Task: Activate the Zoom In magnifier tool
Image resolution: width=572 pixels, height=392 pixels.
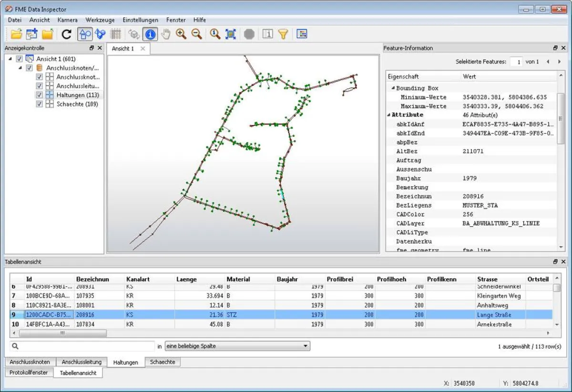Action: click(x=181, y=34)
